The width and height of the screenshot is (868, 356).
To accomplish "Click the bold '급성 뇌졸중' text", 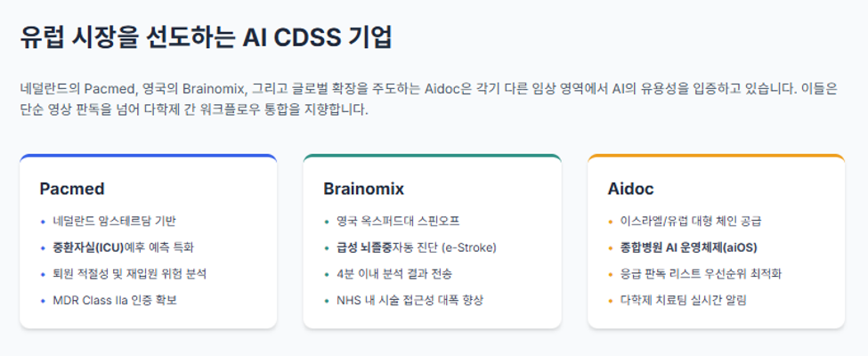I will pyautogui.click(x=364, y=247).
